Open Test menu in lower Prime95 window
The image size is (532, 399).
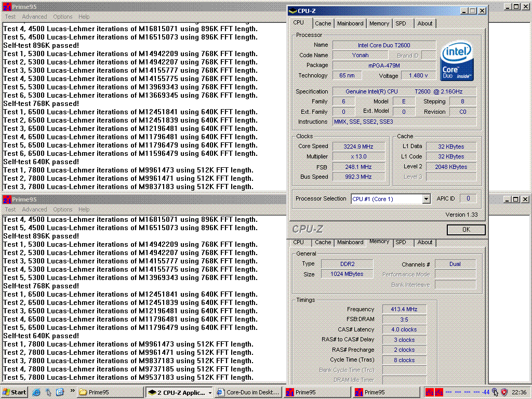(x=10, y=209)
